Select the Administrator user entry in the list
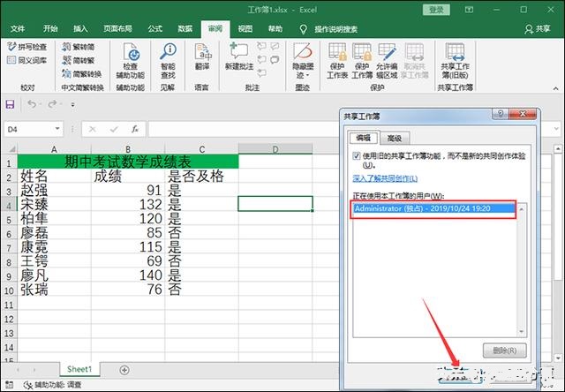Image resolution: width=565 pixels, height=392 pixels. (x=434, y=208)
